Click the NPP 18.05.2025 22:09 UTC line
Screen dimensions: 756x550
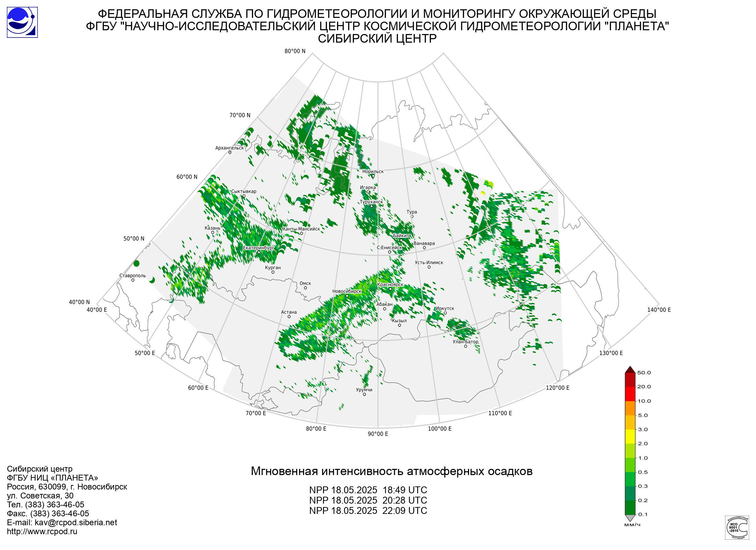click(x=368, y=510)
